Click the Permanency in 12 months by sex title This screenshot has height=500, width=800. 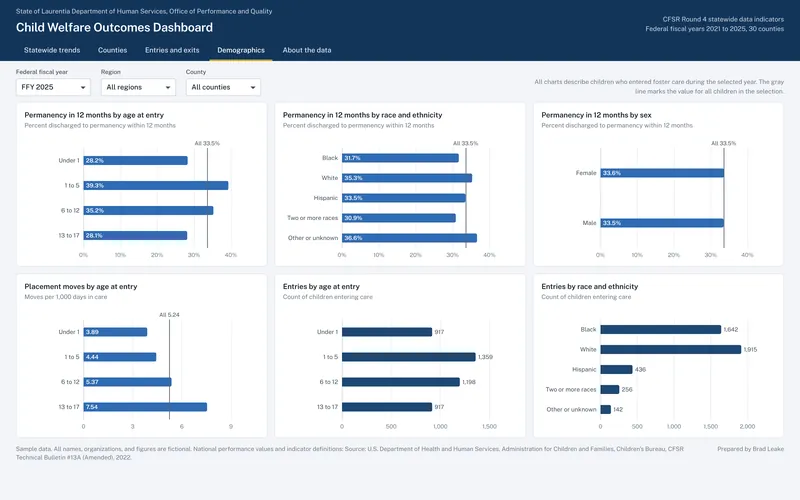tap(596, 115)
